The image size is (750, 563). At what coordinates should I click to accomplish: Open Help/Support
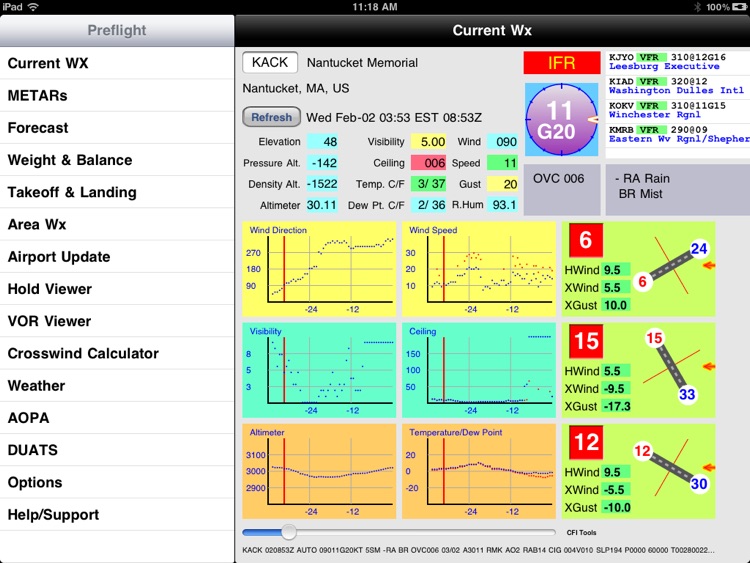pyautogui.click(x=117, y=515)
